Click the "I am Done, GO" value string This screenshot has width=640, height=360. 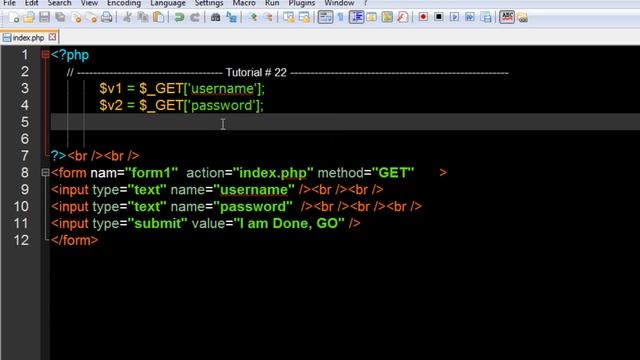point(289,223)
